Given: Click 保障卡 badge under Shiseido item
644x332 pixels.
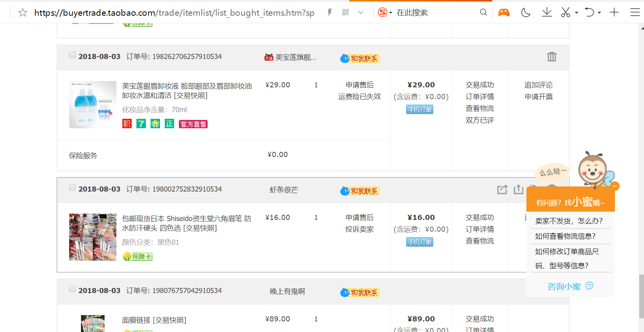Looking at the screenshot, I should [138, 256].
